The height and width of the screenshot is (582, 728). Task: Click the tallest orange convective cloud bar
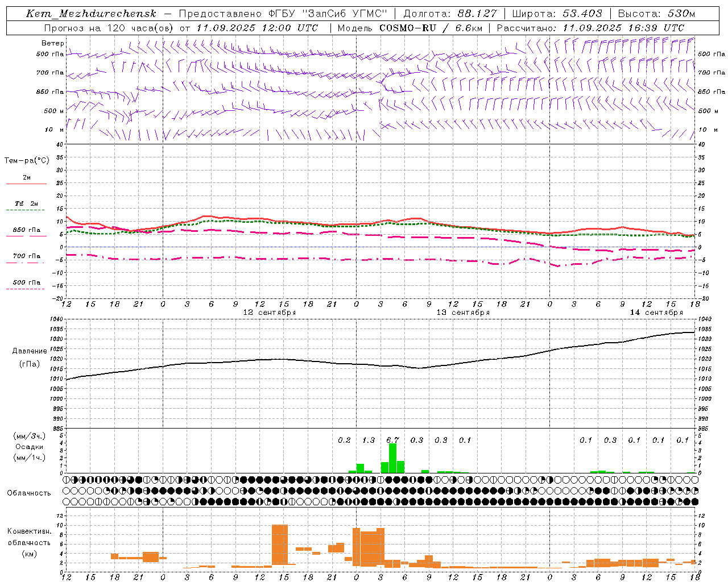pos(280,544)
